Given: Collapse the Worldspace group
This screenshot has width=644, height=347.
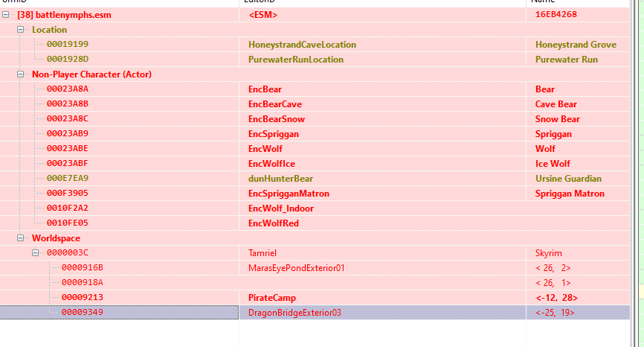Looking at the screenshot, I should (x=21, y=238).
